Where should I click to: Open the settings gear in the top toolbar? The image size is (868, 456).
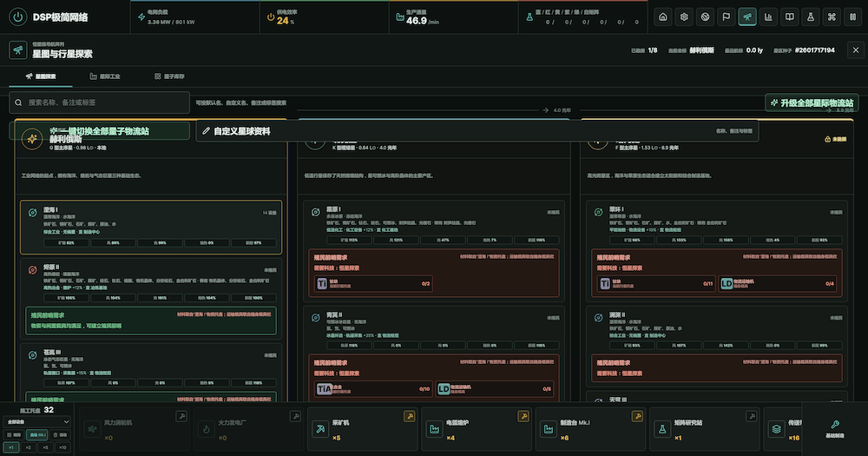pyautogui.click(x=684, y=17)
